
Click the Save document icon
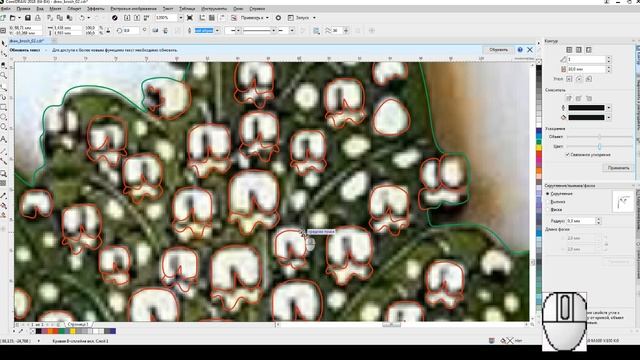(x=28, y=18)
